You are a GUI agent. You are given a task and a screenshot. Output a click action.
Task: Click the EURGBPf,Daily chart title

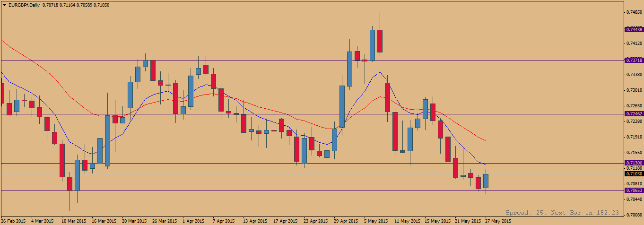click(24, 4)
